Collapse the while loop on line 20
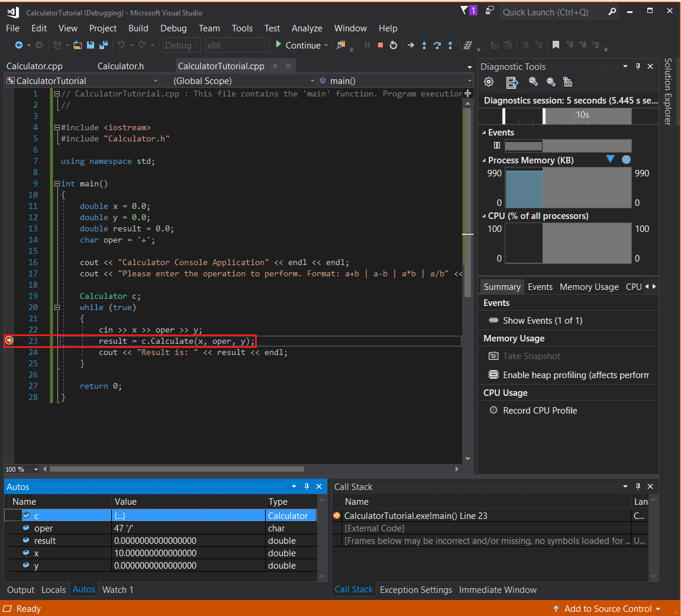 click(x=57, y=307)
